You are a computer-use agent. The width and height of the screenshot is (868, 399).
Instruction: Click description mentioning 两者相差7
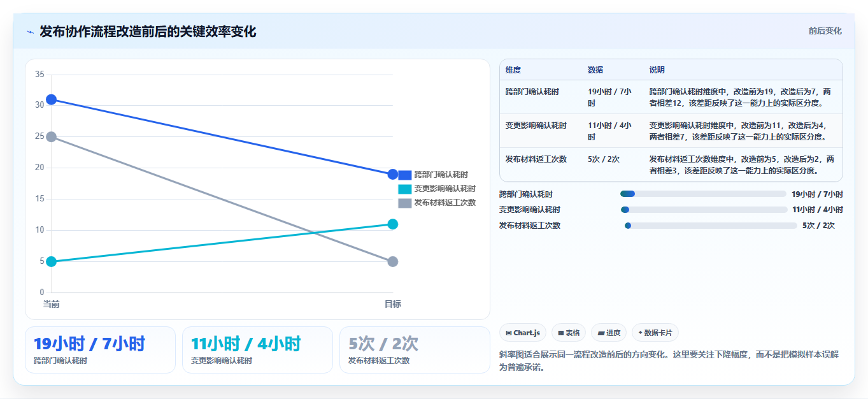click(x=742, y=131)
